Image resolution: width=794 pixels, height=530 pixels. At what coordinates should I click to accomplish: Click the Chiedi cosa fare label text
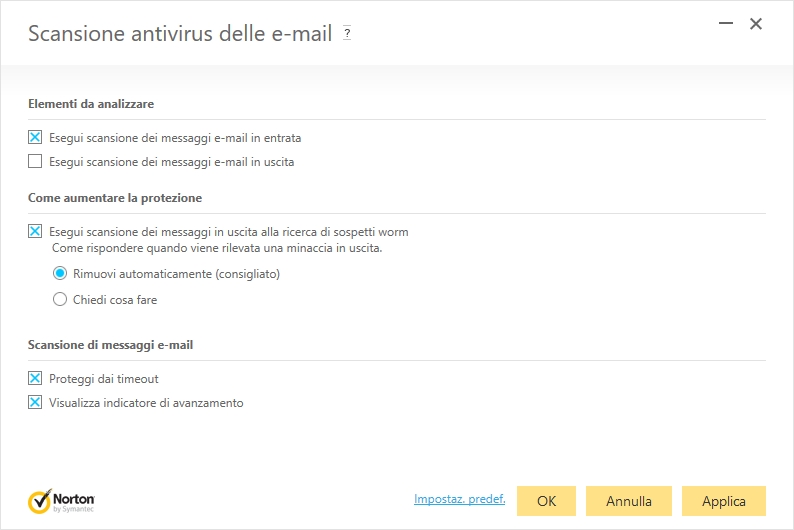(x=115, y=300)
